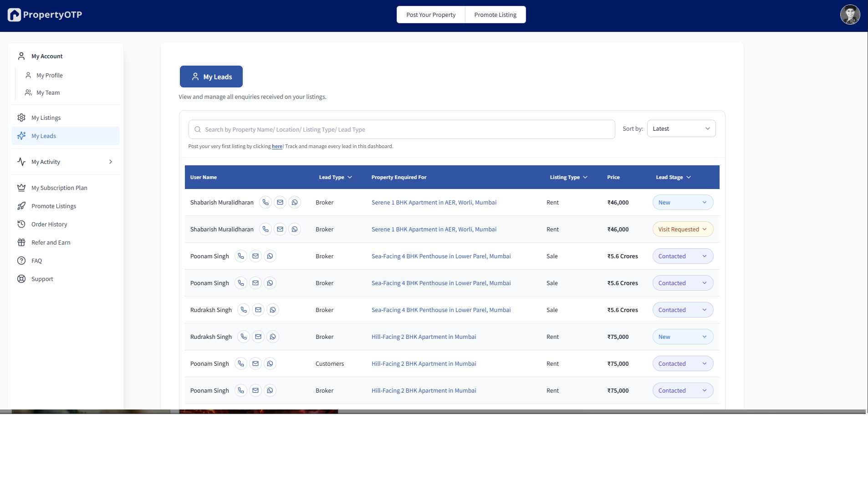
Task: Click Post Your Property button
Action: [x=431, y=15]
